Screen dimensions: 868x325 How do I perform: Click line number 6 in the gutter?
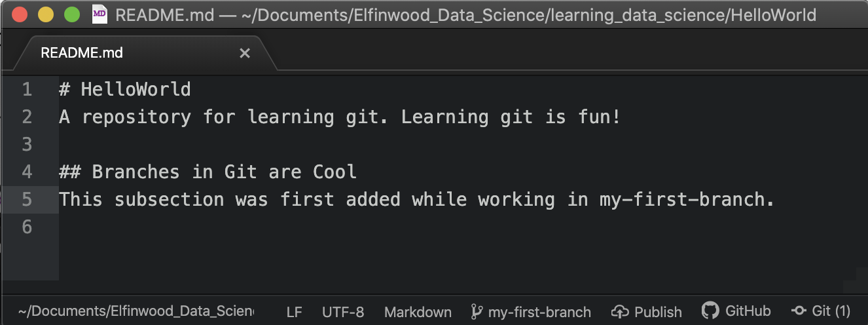27,227
